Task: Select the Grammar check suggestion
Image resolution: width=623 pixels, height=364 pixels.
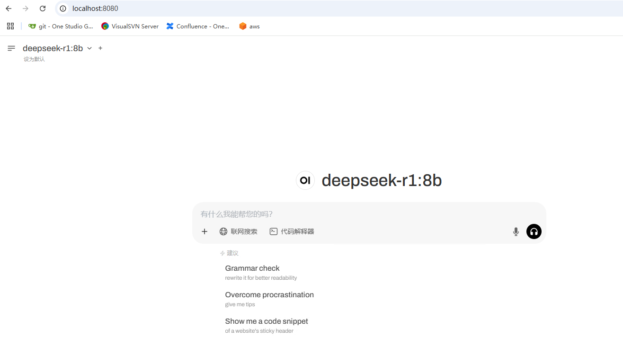Action: [x=261, y=273]
